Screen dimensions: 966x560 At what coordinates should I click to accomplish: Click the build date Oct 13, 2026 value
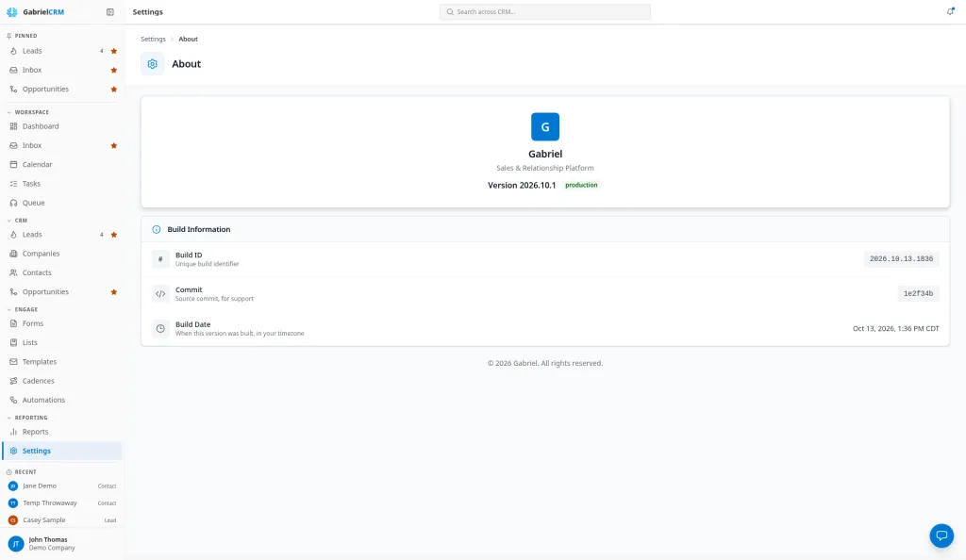896,329
